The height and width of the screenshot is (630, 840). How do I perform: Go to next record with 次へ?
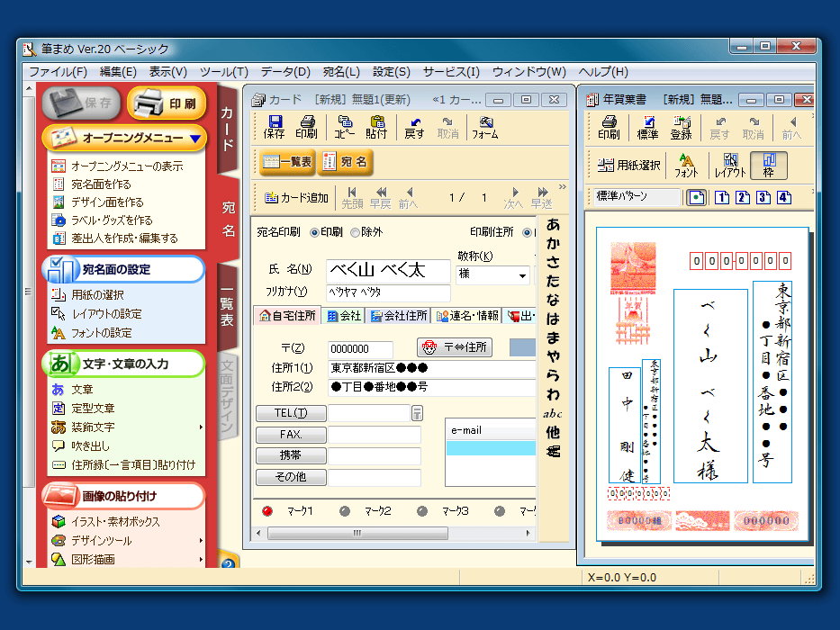pos(513,198)
